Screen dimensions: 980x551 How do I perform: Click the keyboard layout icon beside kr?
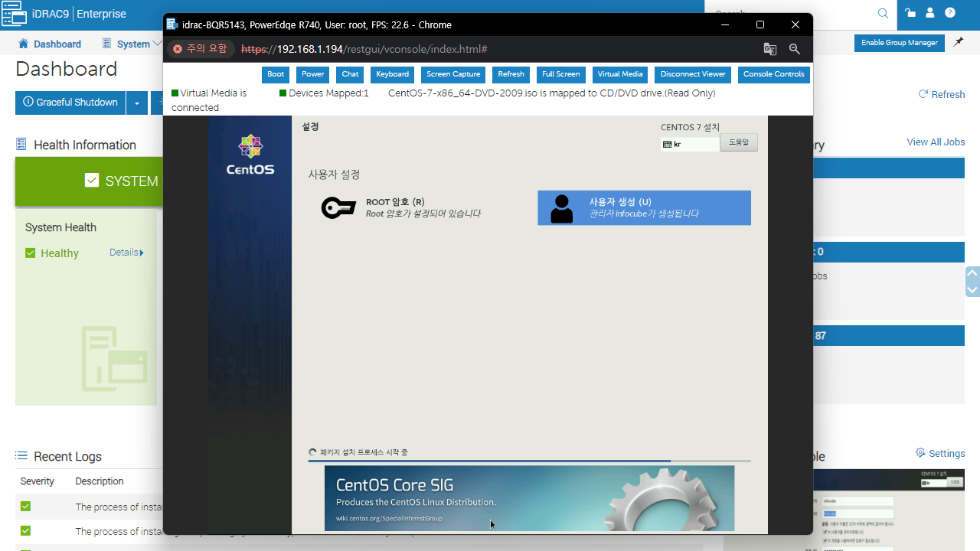pyautogui.click(x=668, y=144)
